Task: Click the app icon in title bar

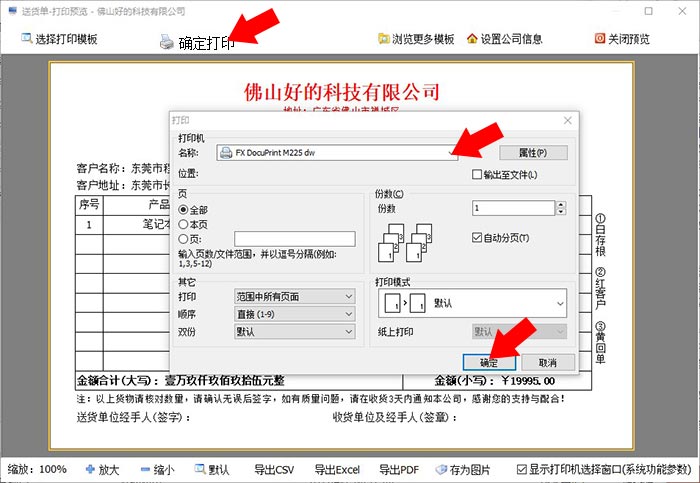Action: click(x=12, y=11)
